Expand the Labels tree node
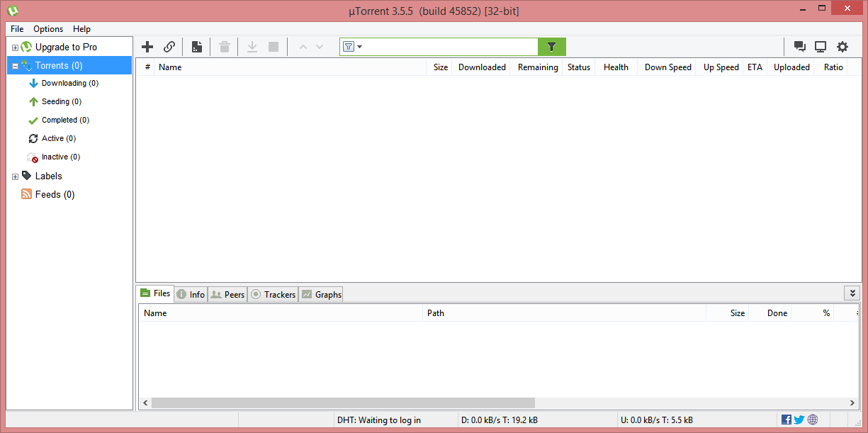 coord(15,176)
